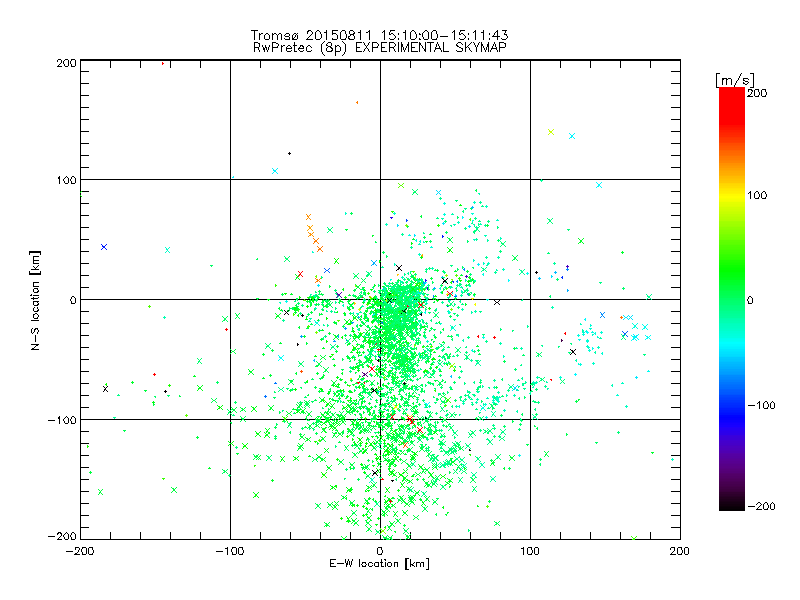800x600 pixels.
Task: Click the subtitle 'RwPretec (8p) EXPERIMENTAL SKYMAP'
Action: coord(380,48)
